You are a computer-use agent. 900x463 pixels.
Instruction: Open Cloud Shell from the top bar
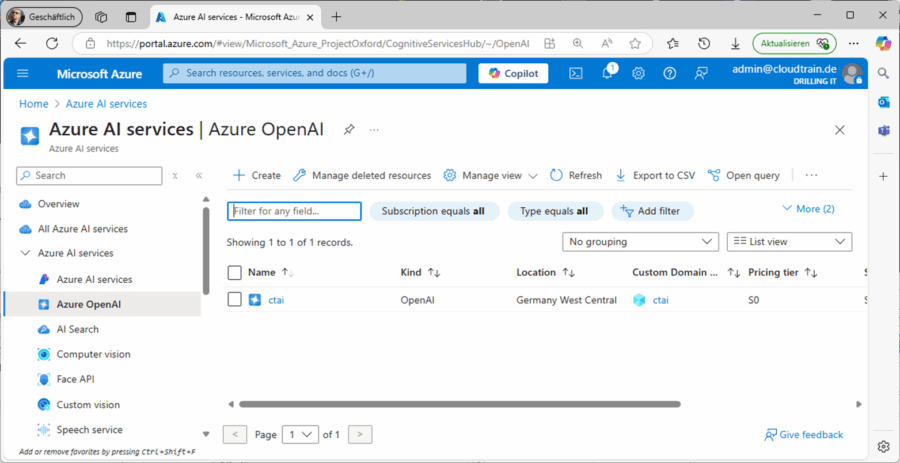(576, 73)
